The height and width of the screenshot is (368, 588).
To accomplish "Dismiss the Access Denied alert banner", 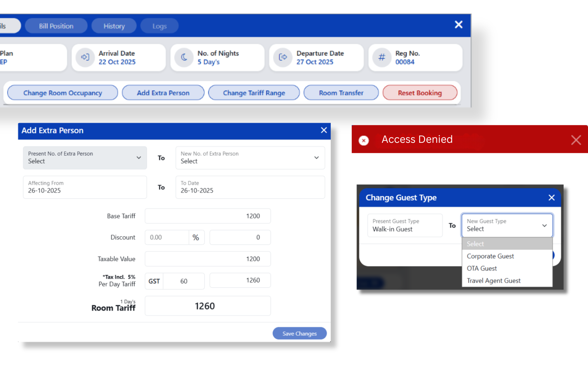I will (576, 140).
